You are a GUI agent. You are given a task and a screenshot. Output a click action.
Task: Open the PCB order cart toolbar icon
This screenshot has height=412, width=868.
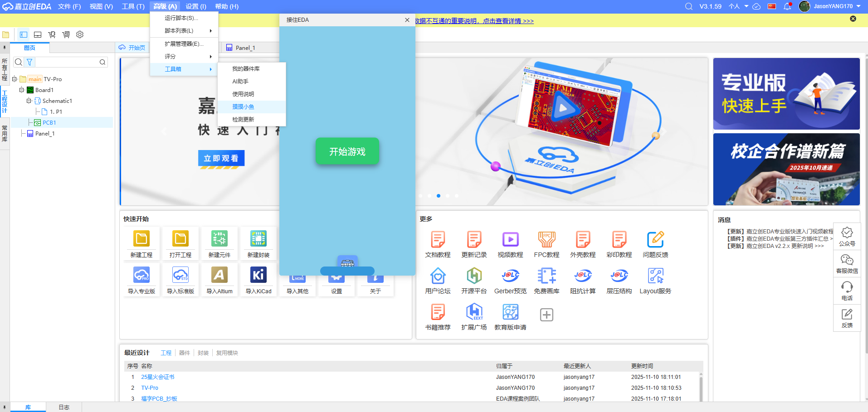click(x=66, y=34)
